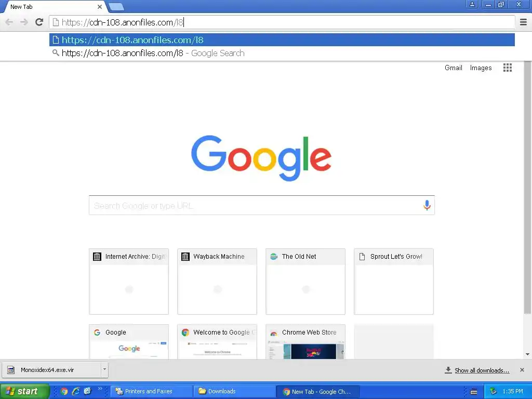Click the Chrome profile person icon

tap(472, 4)
